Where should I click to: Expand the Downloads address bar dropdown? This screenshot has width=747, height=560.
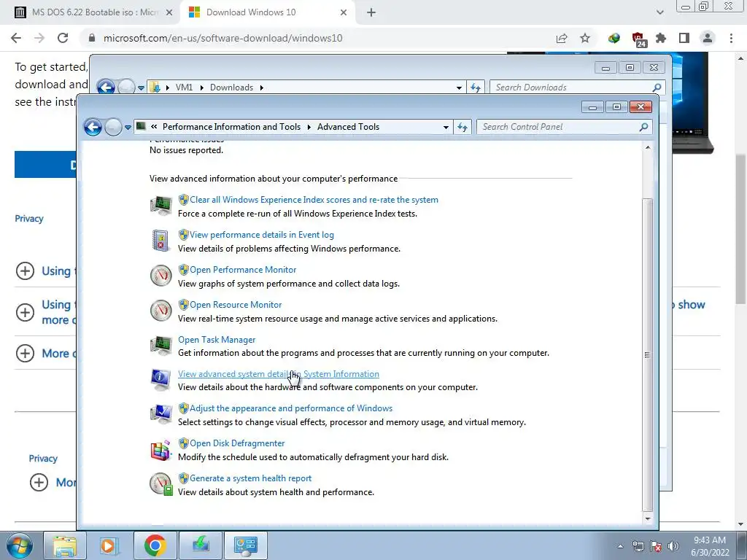[459, 87]
